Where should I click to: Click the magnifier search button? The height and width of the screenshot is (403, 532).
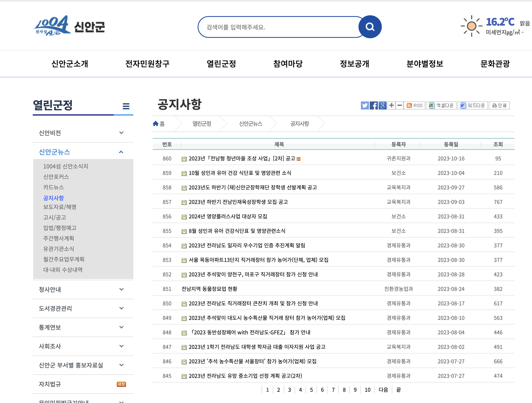[370, 27]
